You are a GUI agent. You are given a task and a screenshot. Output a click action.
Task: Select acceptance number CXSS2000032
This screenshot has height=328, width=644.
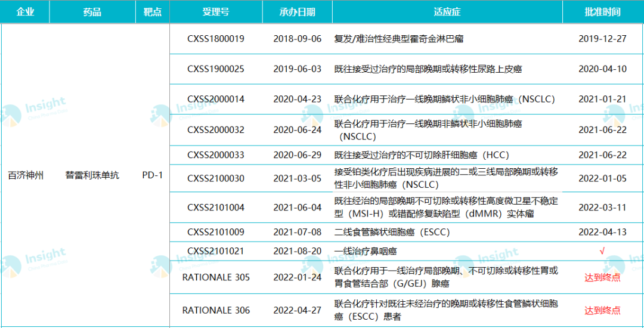click(216, 130)
